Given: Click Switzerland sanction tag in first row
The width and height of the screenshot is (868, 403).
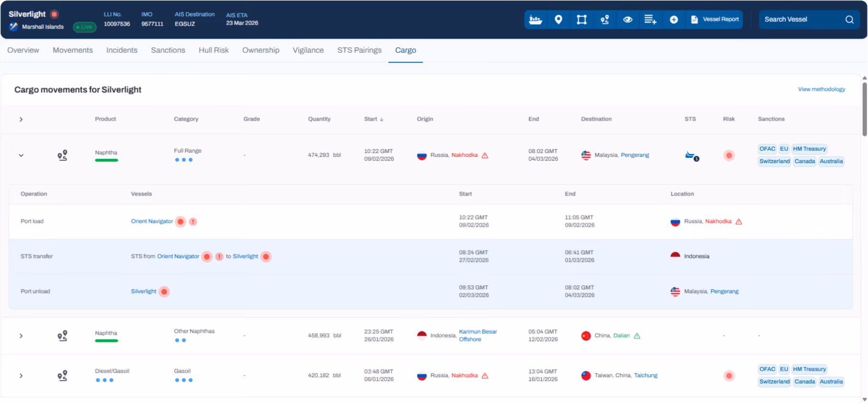Looking at the screenshot, I should click(x=774, y=161).
